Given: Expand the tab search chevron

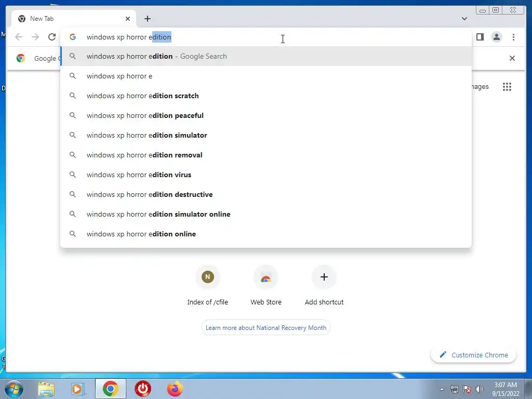Looking at the screenshot, I should coord(464,19).
